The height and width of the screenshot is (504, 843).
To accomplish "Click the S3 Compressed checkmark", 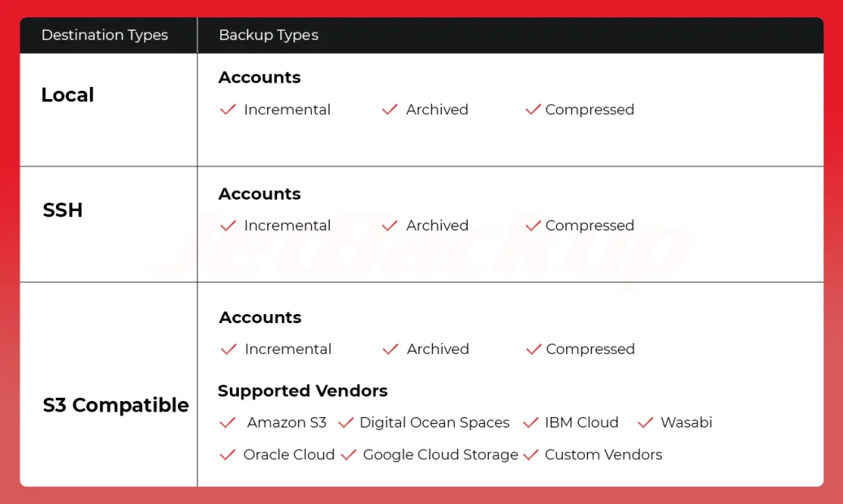I will [x=534, y=349].
